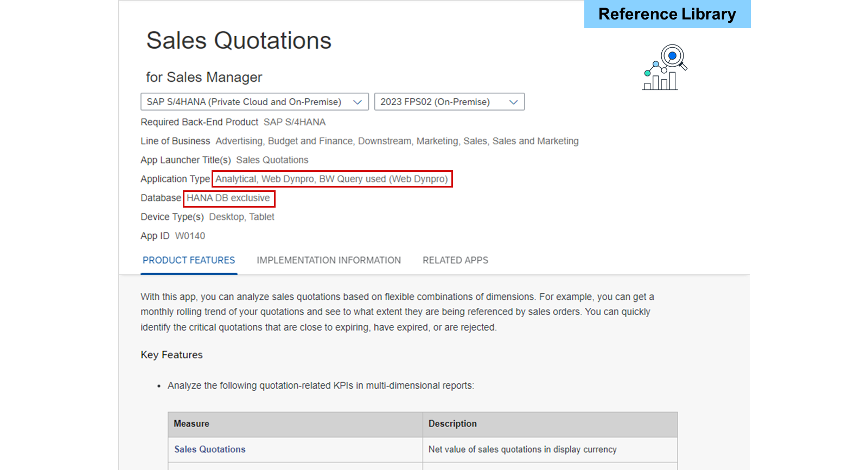This screenshot has width=868, height=470.
Task: Open the SAP S/4HANA product dropdown
Action: click(254, 102)
